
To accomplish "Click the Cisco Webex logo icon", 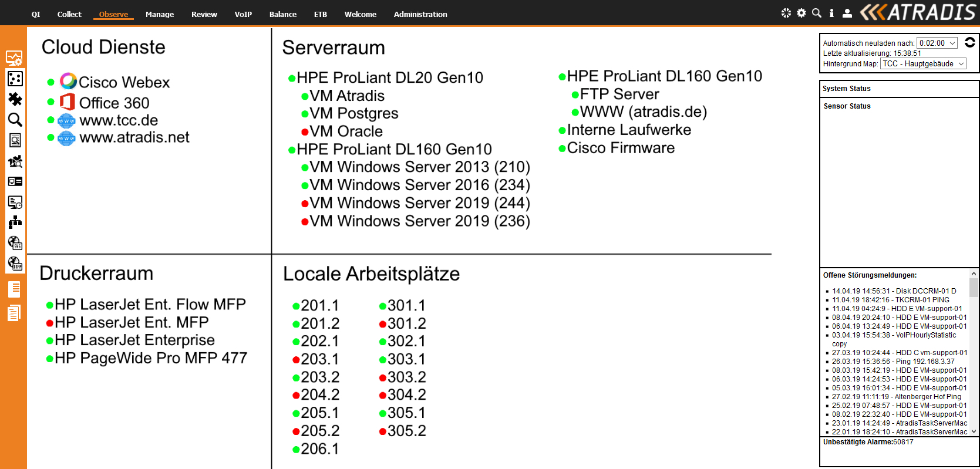I will [68, 81].
